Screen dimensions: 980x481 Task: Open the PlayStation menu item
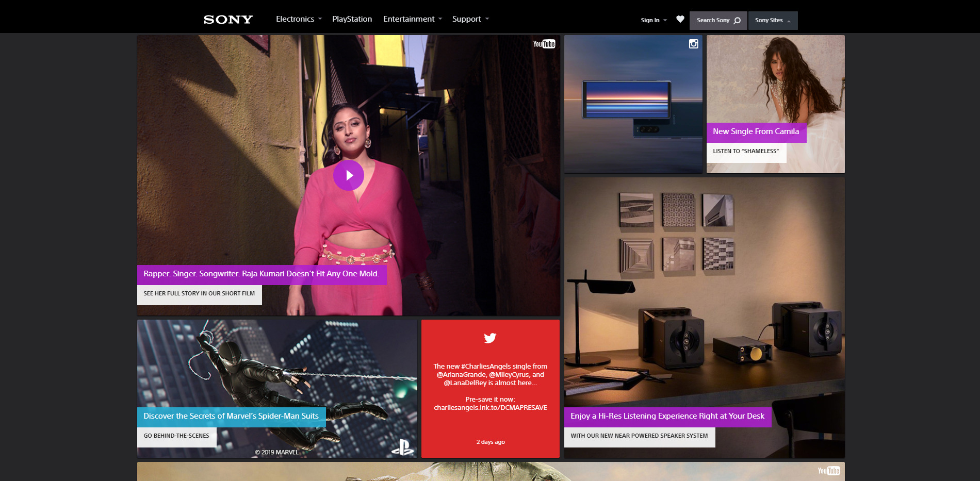(352, 19)
